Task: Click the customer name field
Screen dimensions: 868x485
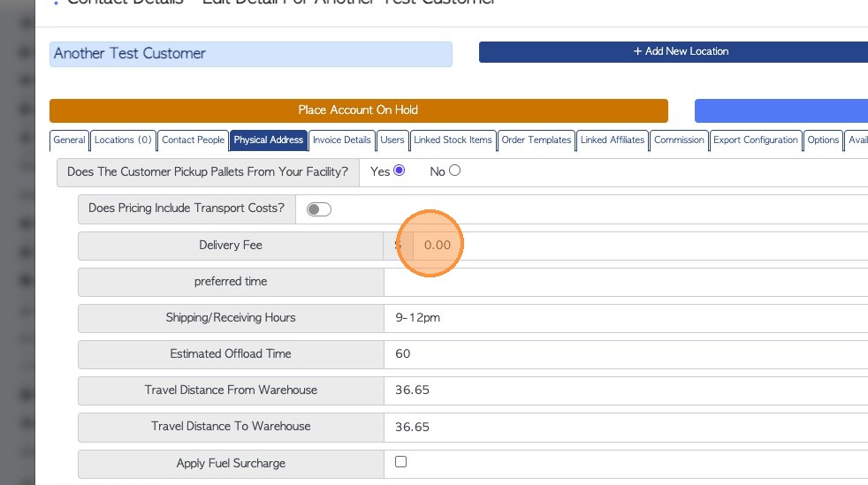Action: (x=250, y=54)
